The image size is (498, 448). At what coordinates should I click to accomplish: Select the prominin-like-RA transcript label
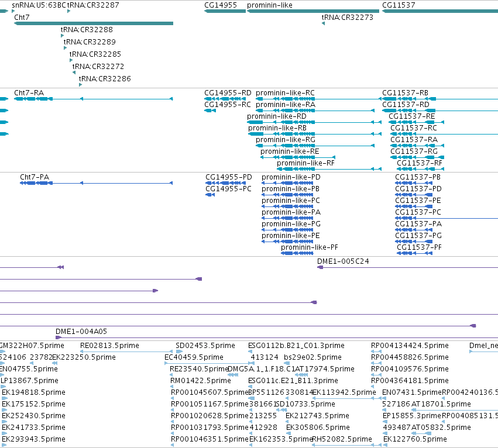point(286,105)
